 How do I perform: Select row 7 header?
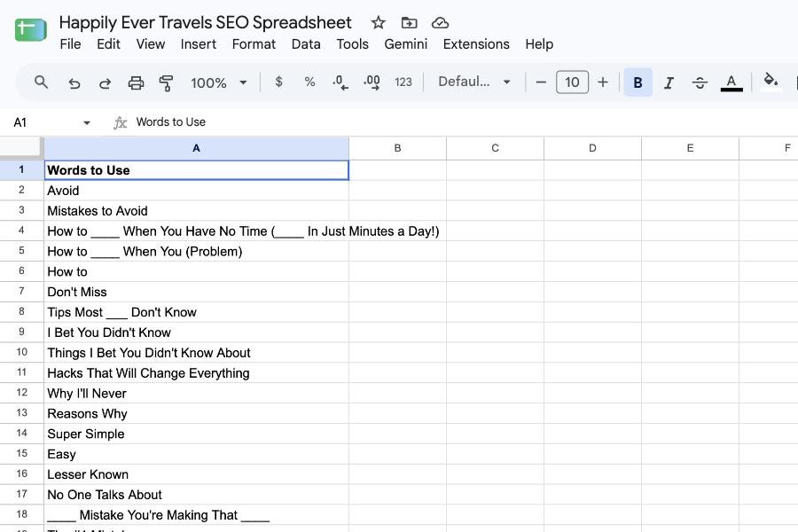21,291
